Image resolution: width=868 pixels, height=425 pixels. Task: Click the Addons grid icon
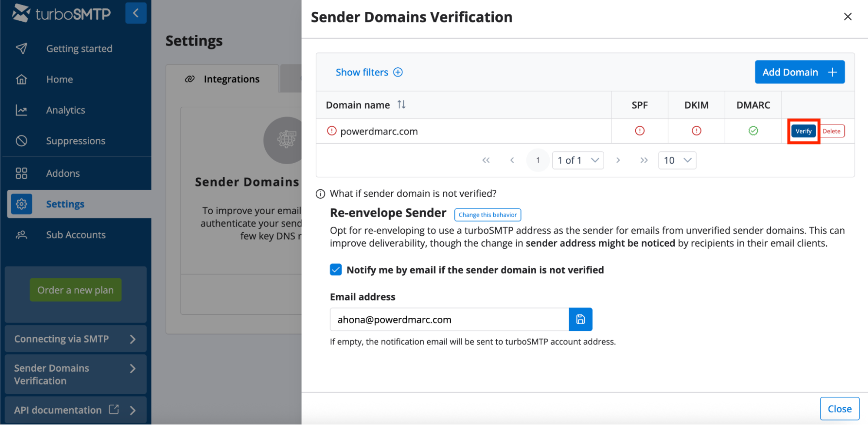[21, 173]
